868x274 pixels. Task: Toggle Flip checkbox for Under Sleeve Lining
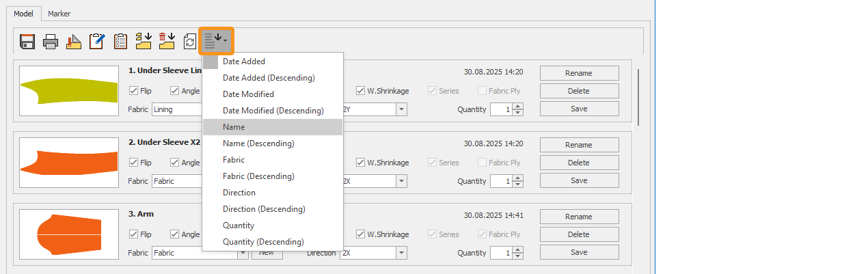click(x=134, y=91)
